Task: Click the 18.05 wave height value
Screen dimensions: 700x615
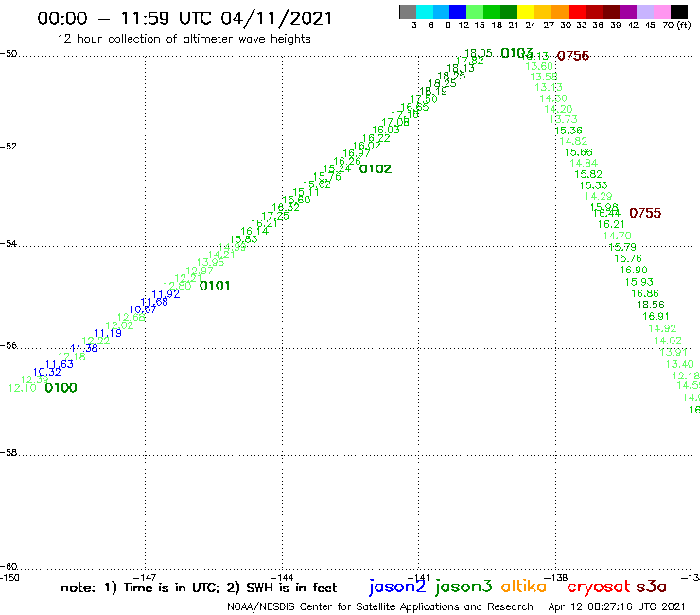Action: (479, 53)
